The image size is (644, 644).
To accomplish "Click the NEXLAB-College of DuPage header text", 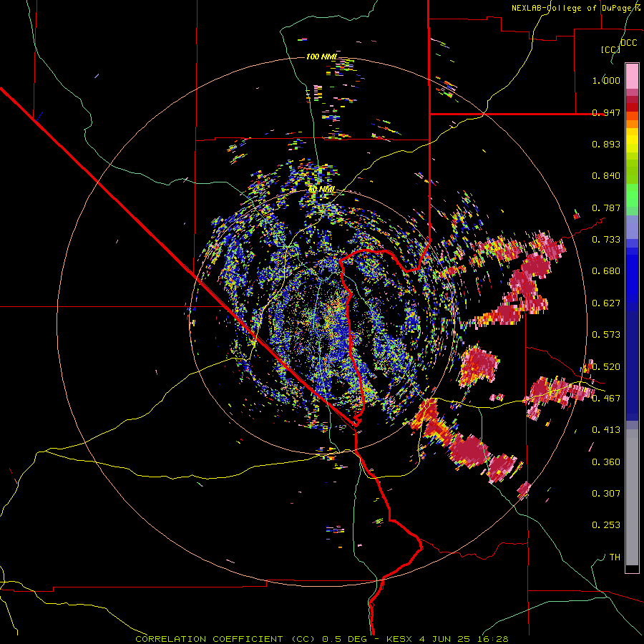I will [577, 8].
